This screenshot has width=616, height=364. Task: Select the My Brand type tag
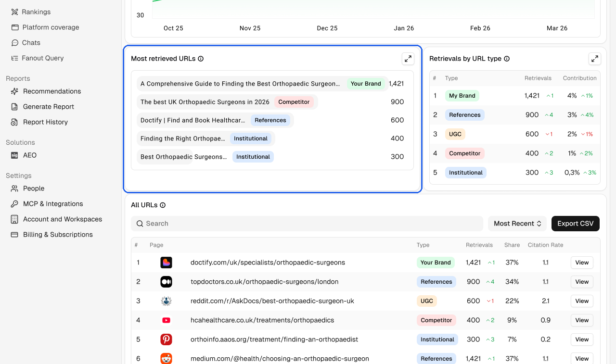(462, 96)
